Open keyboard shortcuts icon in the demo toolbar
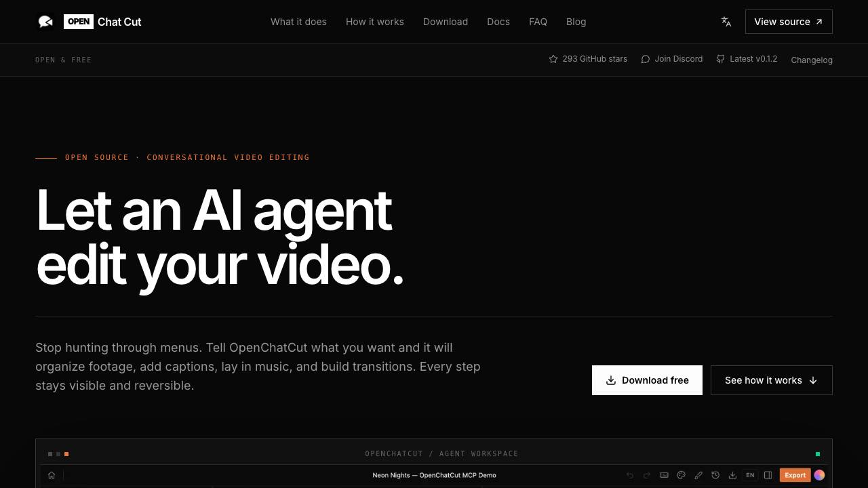 pos(664,475)
